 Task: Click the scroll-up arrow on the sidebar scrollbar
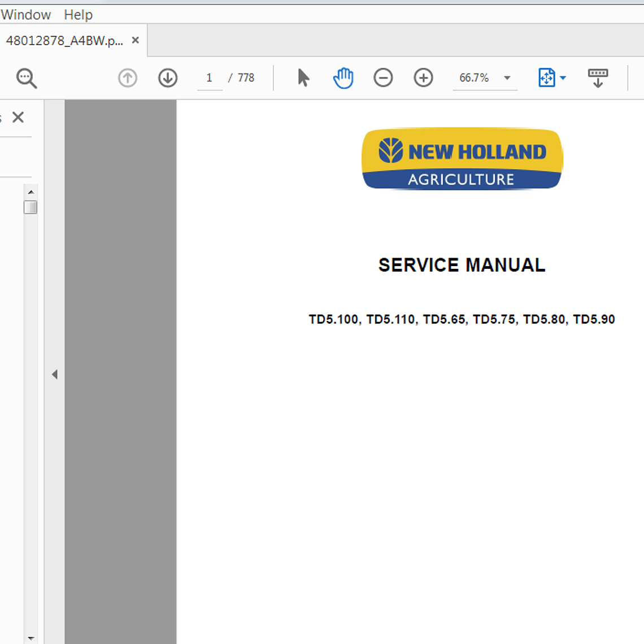coord(31,192)
